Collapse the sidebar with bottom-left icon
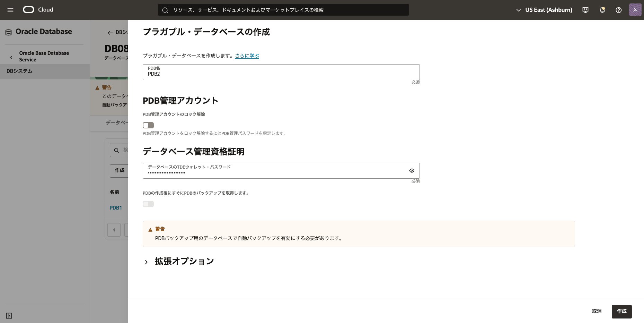Image resolution: width=644 pixels, height=323 pixels. pos(9,316)
